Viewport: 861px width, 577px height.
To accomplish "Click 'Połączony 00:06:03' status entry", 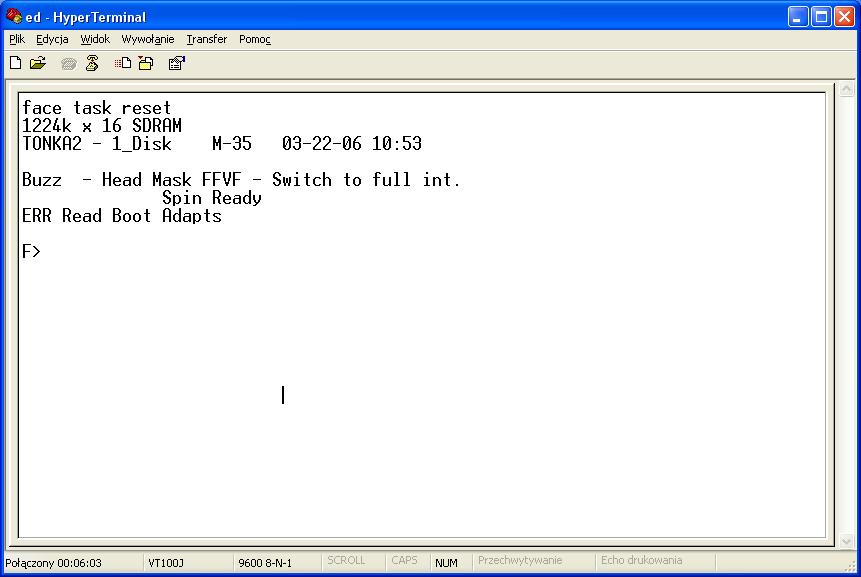I will click(x=53, y=563).
